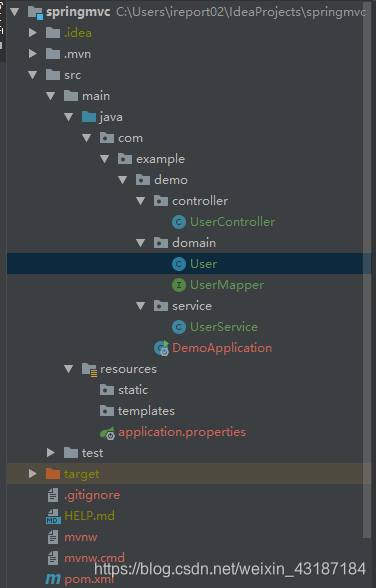Click the src folder icon
This screenshot has width=376, height=588.
(x=53, y=75)
